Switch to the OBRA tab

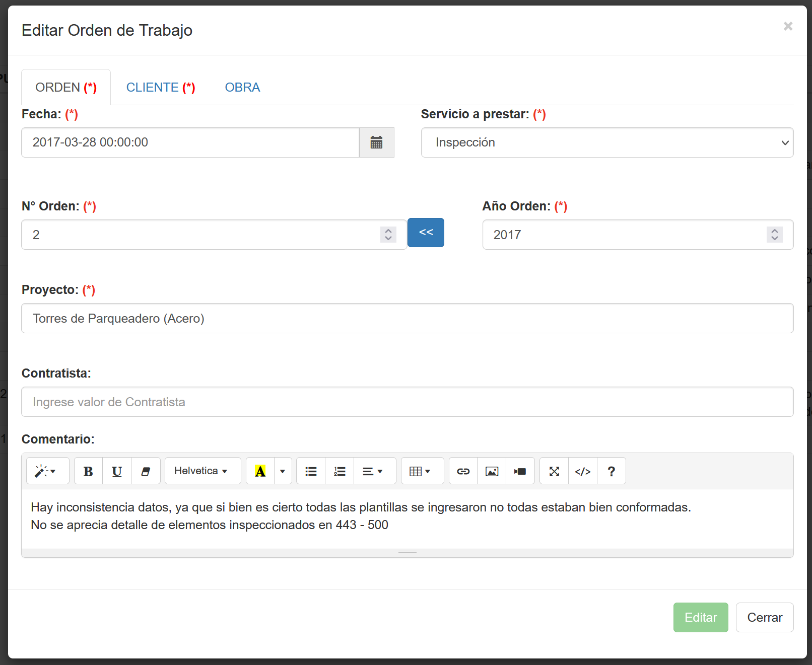click(242, 88)
